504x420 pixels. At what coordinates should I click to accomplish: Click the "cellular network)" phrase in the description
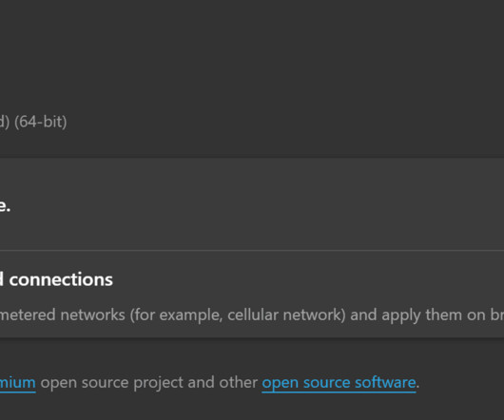pyautogui.click(x=286, y=315)
